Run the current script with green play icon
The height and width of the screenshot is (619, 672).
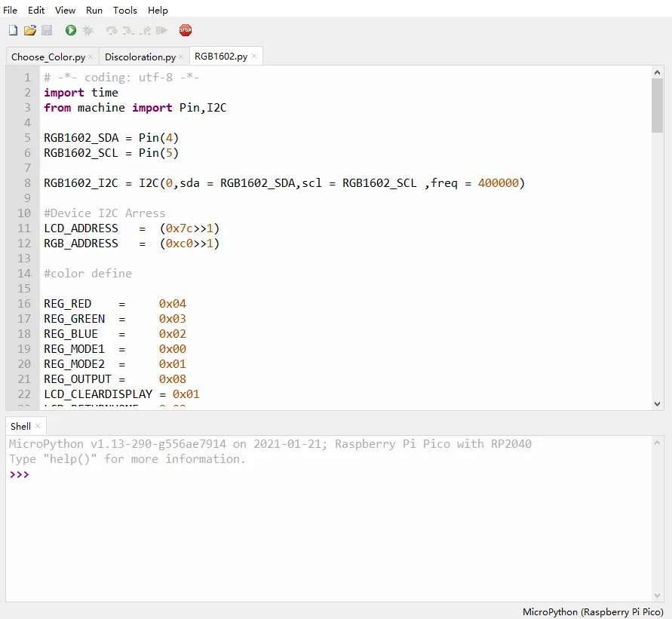point(71,30)
